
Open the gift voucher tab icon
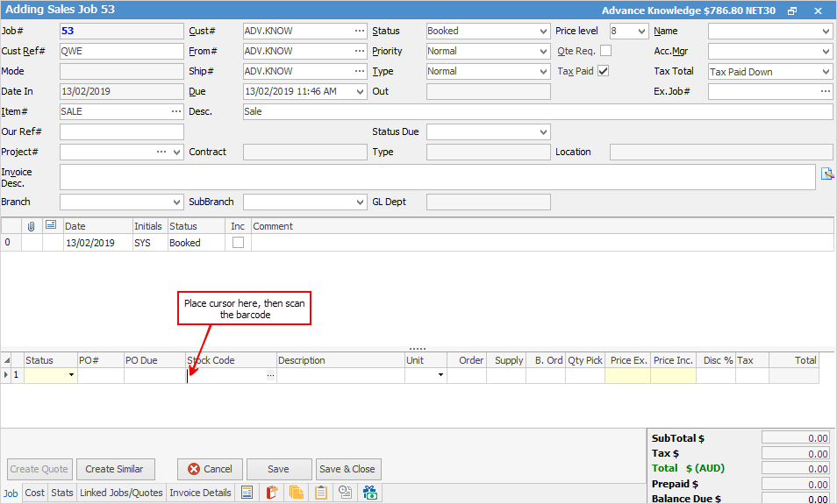tap(370, 493)
